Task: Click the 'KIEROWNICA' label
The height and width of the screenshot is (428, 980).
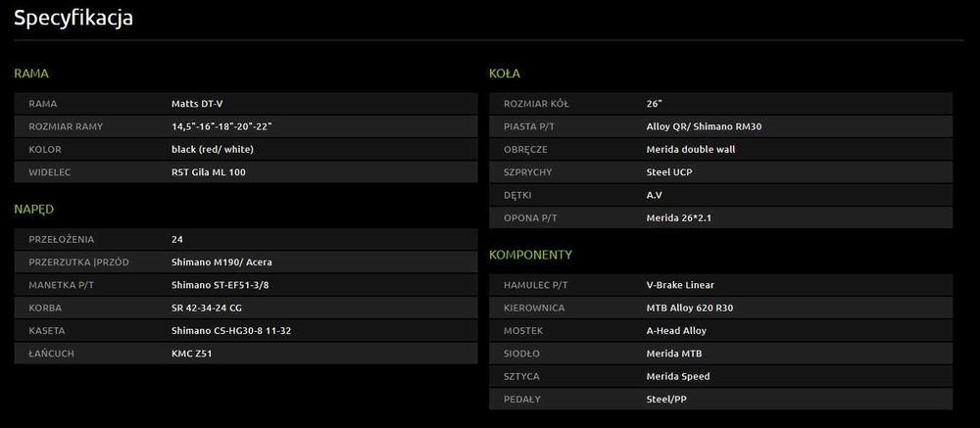Action: tap(534, 309)
